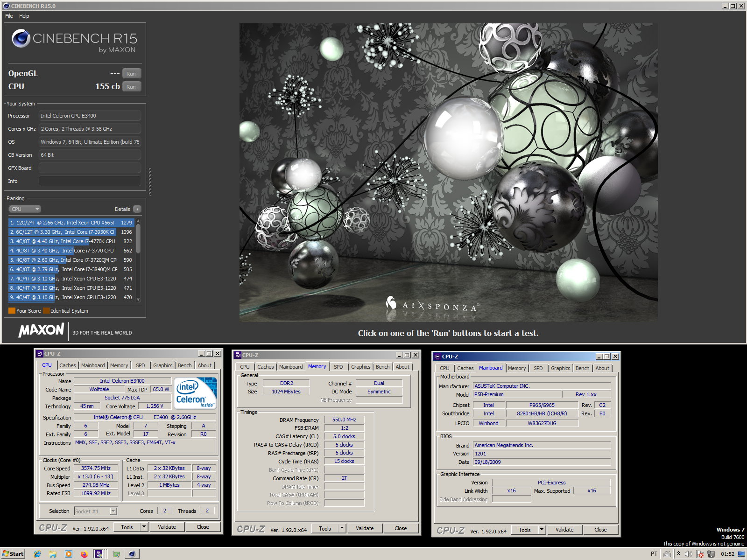Select ranking row 1 Intel Xeon X5650 1279
The width and height of the screenshot is (747, 560).
coord(71,223)
